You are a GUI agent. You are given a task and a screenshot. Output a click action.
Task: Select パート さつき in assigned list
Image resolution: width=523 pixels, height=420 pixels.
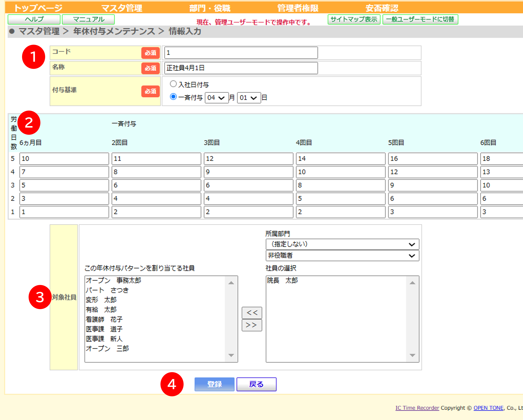pyautogui.click(x=107, y=290)
